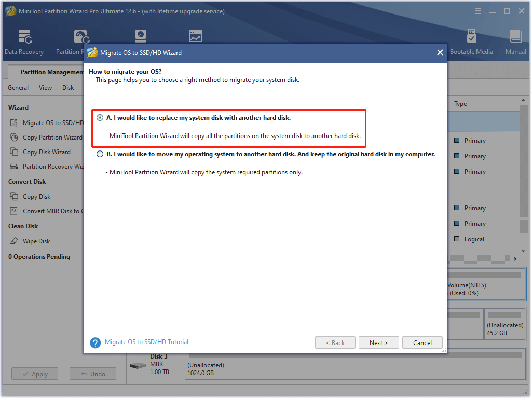Image resolution: width=532 pixels, height=398 pixels.
Task: Click the Undo button
Action: pos(93,374)
